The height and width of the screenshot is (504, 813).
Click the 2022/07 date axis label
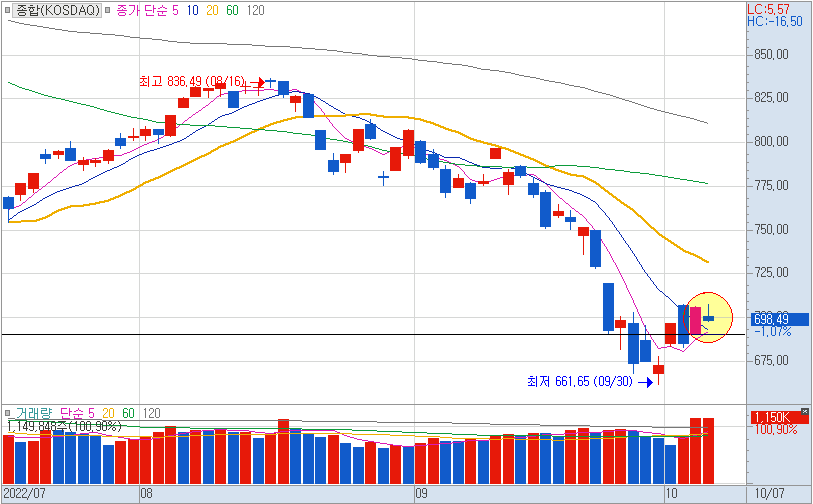click(x=24, y=493)
